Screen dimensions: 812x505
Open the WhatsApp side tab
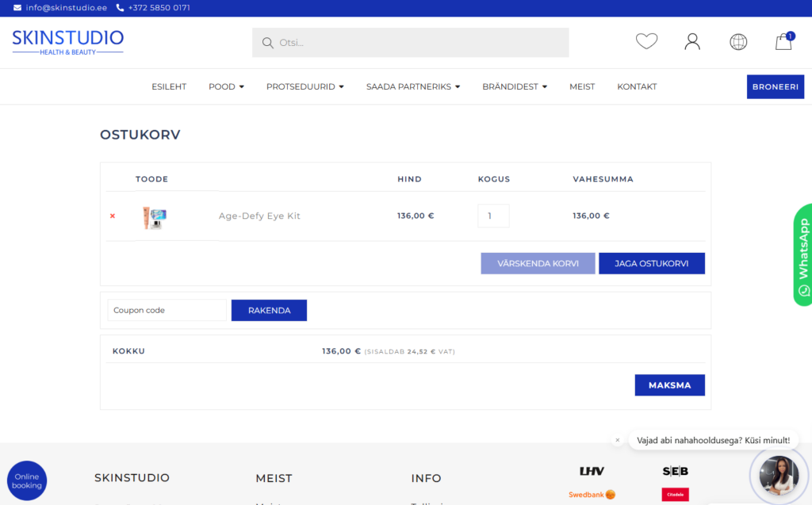[802, 254]
